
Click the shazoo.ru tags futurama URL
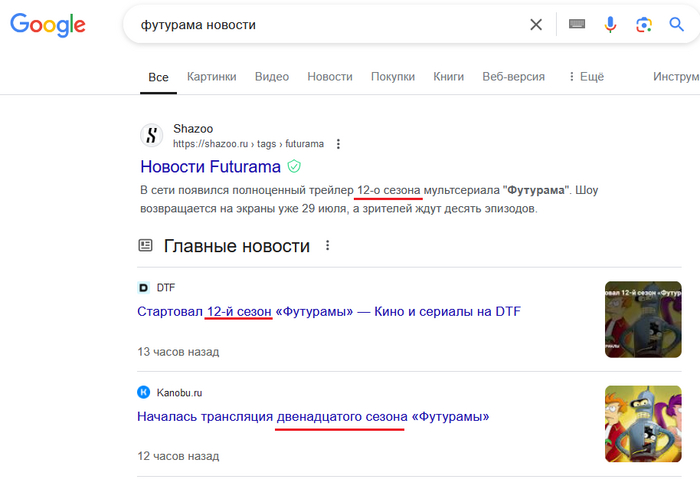click(248, 144)
